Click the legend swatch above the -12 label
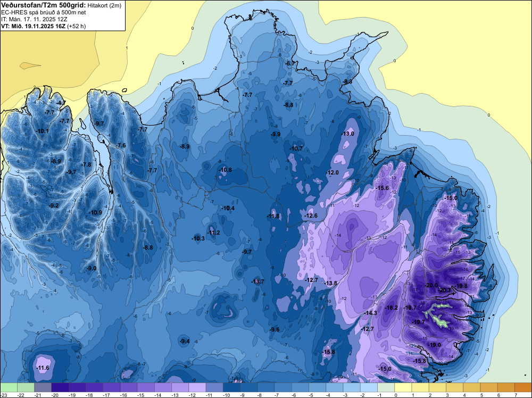Viewport: 532px width, 398px height. coord(197,387)
